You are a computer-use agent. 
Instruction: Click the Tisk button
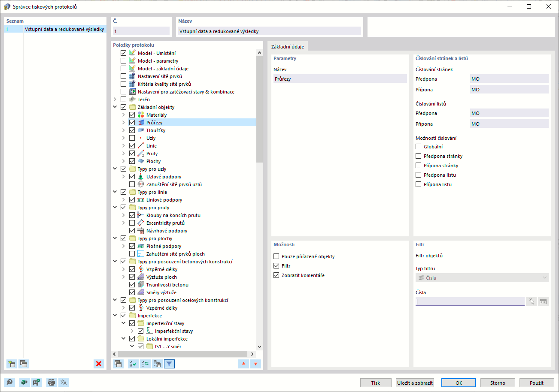[x=376, y=383]
